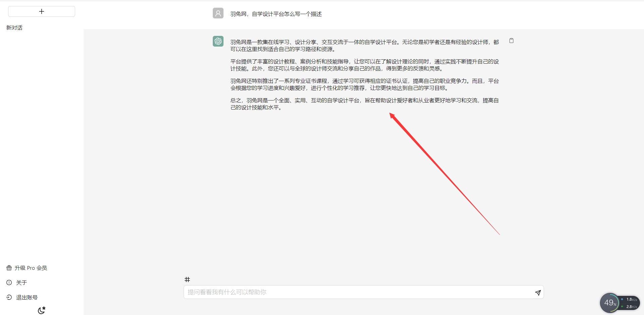Screen dimensions: 644x315
Task: Click the ChatGPT assistant avatar icon
Action: pos(218,41)
